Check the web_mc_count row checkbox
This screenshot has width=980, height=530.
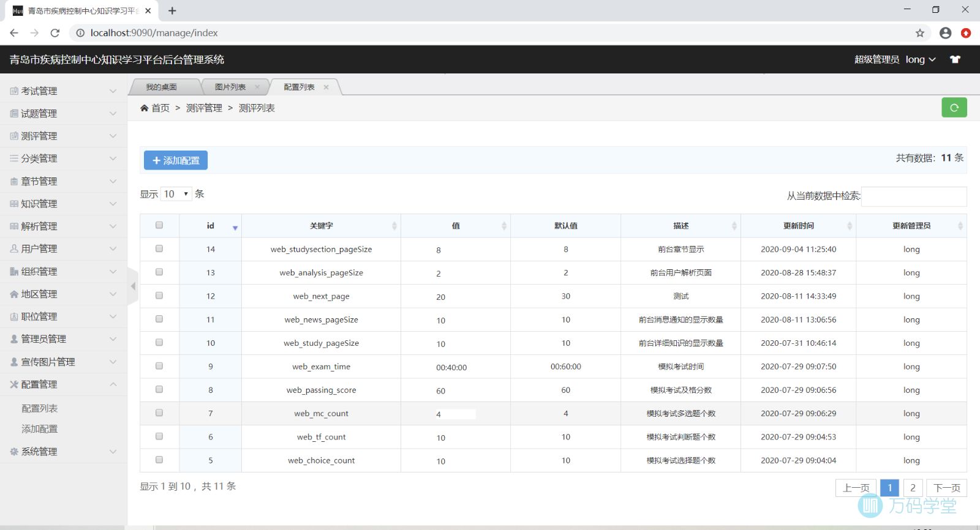(x=159, y=412)
